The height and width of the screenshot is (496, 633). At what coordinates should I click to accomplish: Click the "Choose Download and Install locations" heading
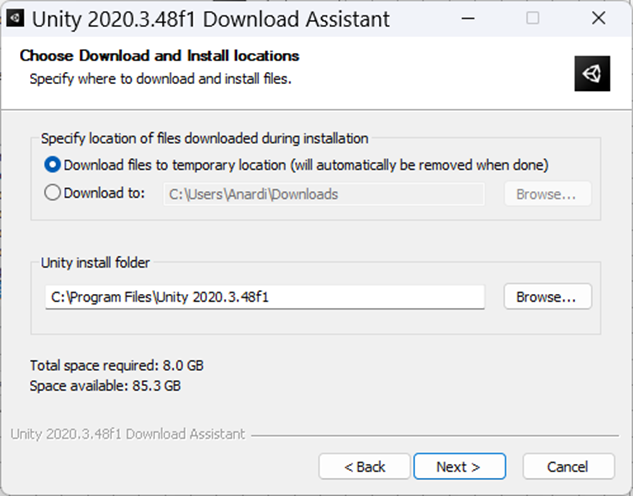coord(159,56)
